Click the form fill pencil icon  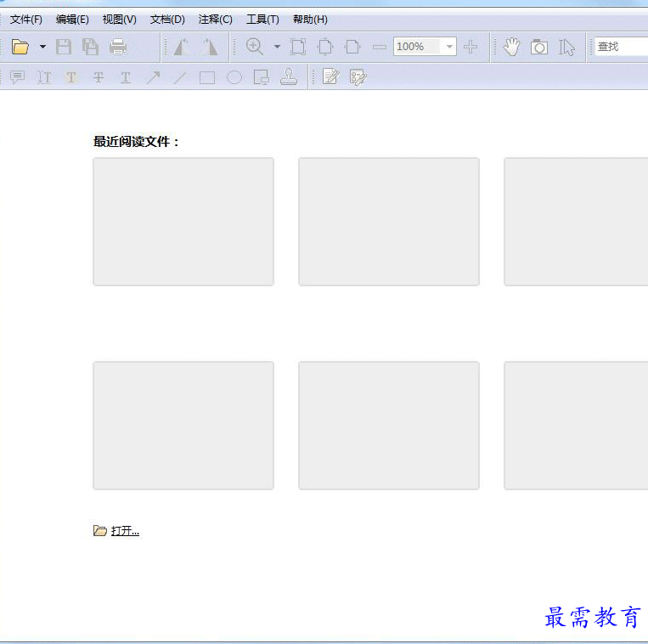coord(358,76)
